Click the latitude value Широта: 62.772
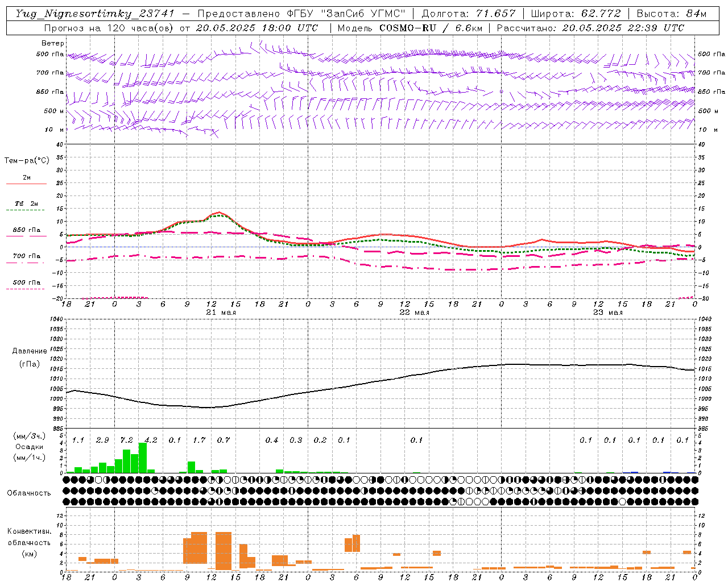Screen dimensions: 728x582 [x=576, y=14]
